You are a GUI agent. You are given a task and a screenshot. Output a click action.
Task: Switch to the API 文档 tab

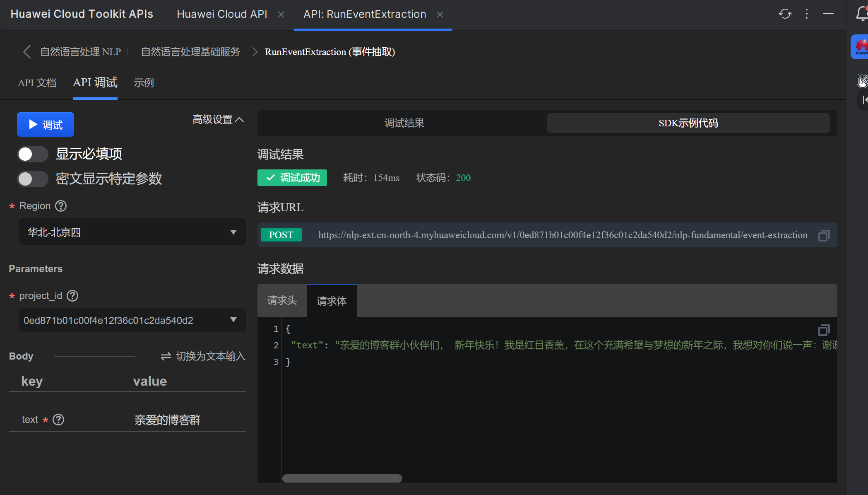pyautogui.click(x=37, y=83)
